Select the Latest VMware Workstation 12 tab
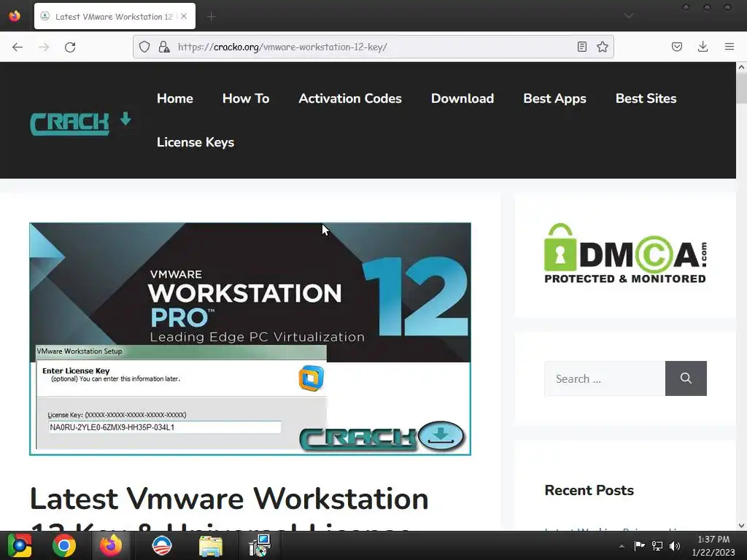The image size is (747, 560). click(x=115, y=16)
